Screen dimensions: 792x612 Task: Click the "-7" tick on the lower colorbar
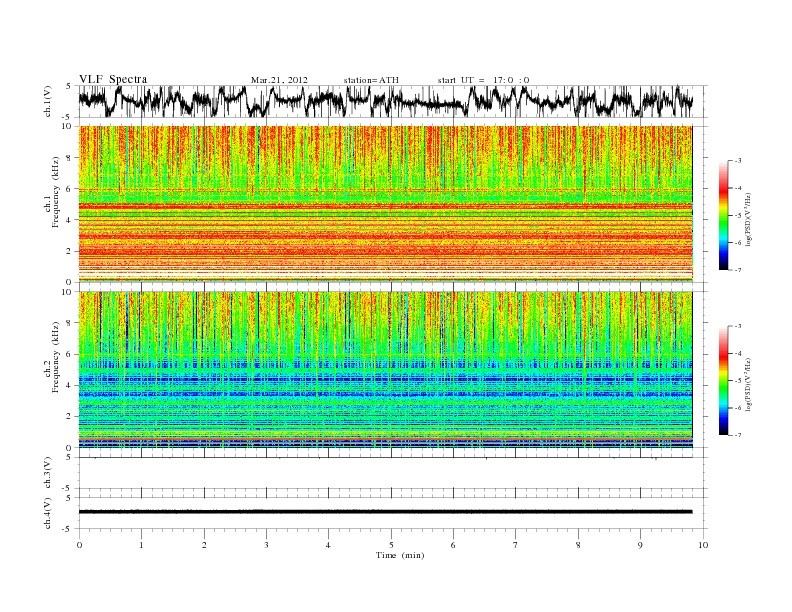[x=738, y=435]
